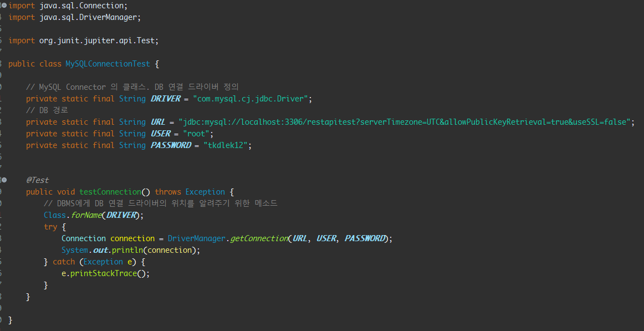Click the "tkdlek12" string value
The width and height of the screenshot is (644, 331).
(x=226, y=145)
